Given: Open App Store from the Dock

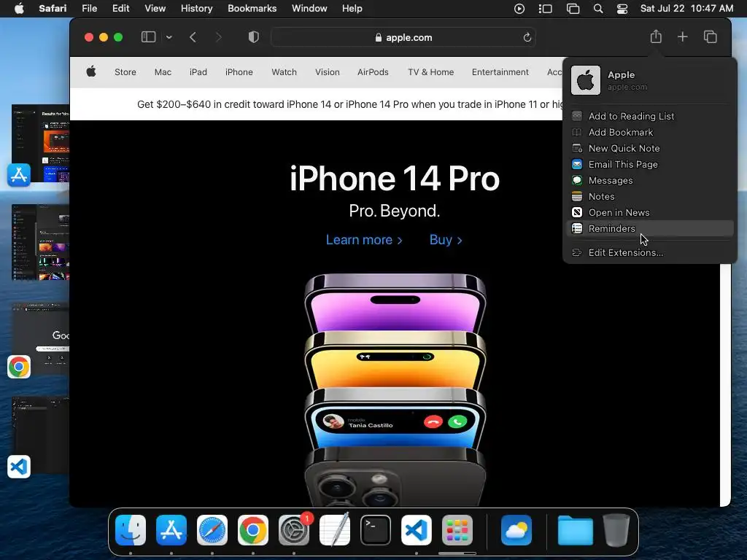Looking at the screenshot, I should (x=171, y=530).
